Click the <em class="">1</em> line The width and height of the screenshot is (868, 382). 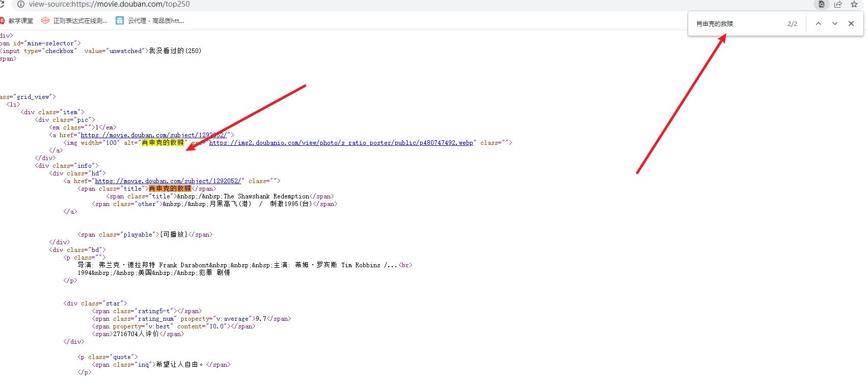[x=83, y=128]
